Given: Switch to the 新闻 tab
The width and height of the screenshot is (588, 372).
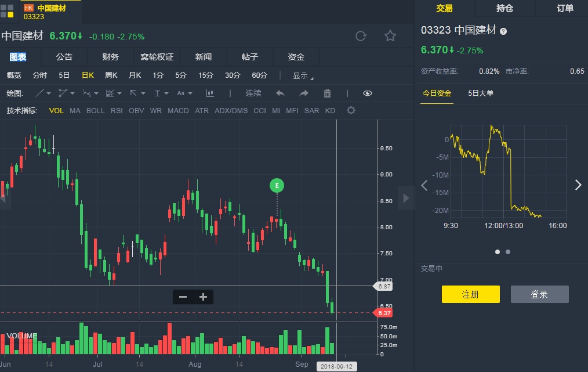Looking at the screenshot, I should (x=203, y=57).
